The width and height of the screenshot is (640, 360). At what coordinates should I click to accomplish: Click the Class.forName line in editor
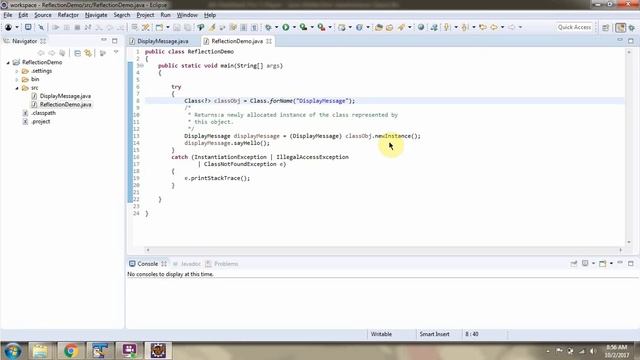click(384, 101)
